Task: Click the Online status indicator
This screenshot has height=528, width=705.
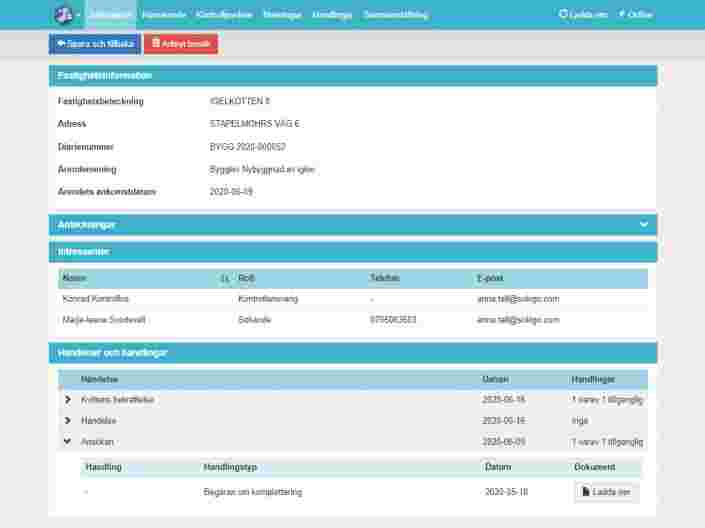Action: [635, 15]
